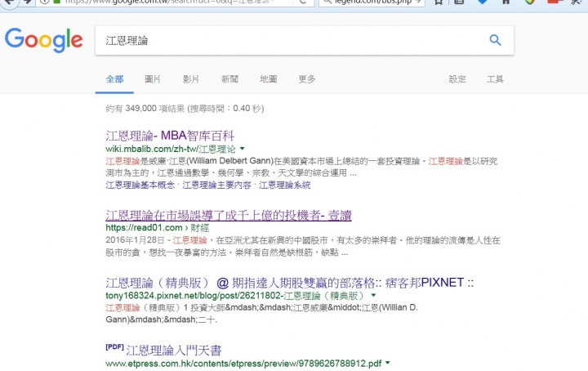
Task: Expand the 更多 menu
Action: pyautogui.click(x=307, y=79)
